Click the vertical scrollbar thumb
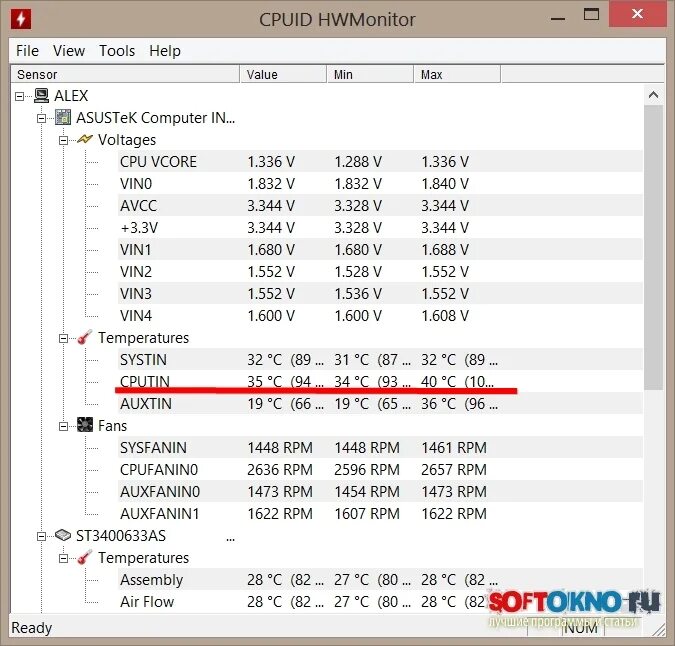This screenshot has width=675, height=646. coord(653,247)
